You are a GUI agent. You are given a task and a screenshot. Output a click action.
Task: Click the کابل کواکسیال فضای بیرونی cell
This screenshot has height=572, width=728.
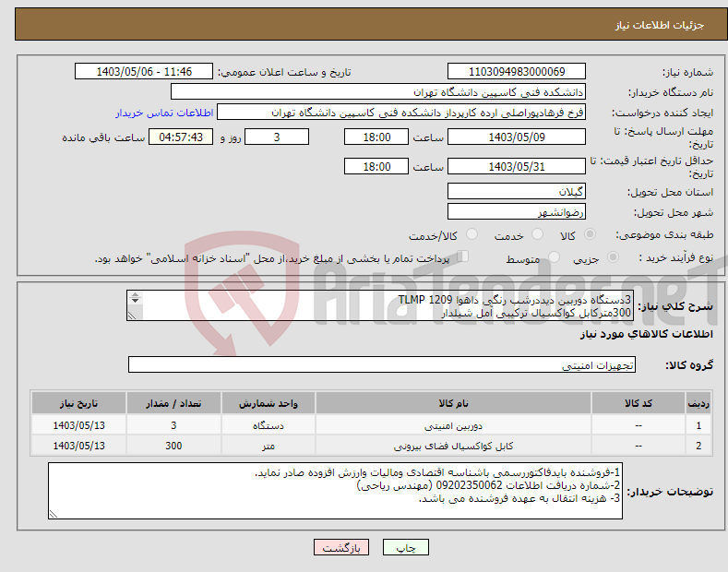click(453, 446)
